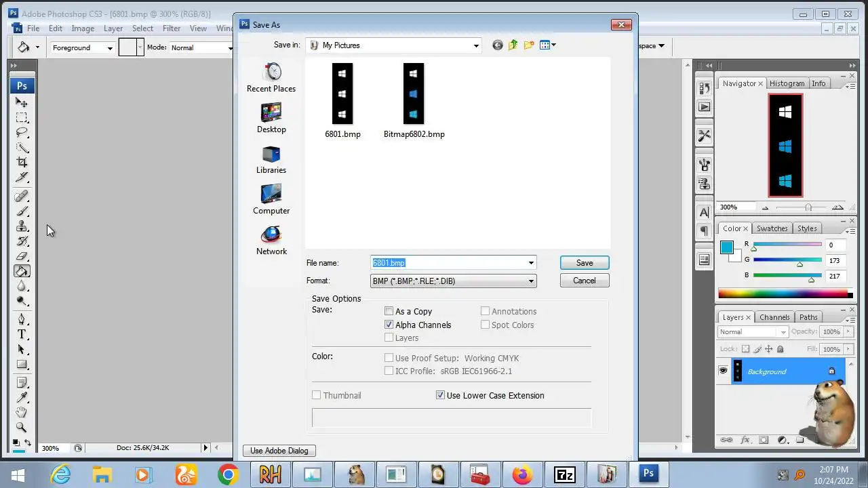Viewport: 868px width, 488px height.
Task: Open the layer blend mode Normal dropdown
Action: click(x=753, y=331)
